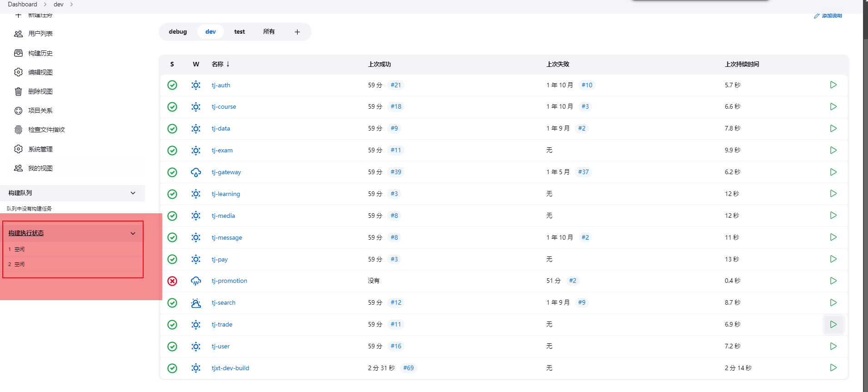This screenshot has height=392, width=868.
Task: Trigger build of tj-media
Action: click(833, 215)
